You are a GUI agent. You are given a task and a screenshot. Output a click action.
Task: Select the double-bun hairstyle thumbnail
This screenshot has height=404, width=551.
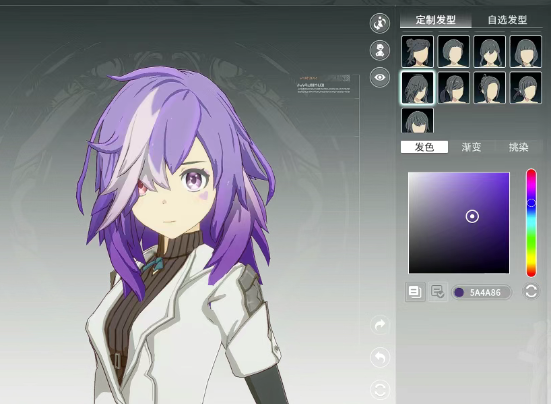coord(417,51)
